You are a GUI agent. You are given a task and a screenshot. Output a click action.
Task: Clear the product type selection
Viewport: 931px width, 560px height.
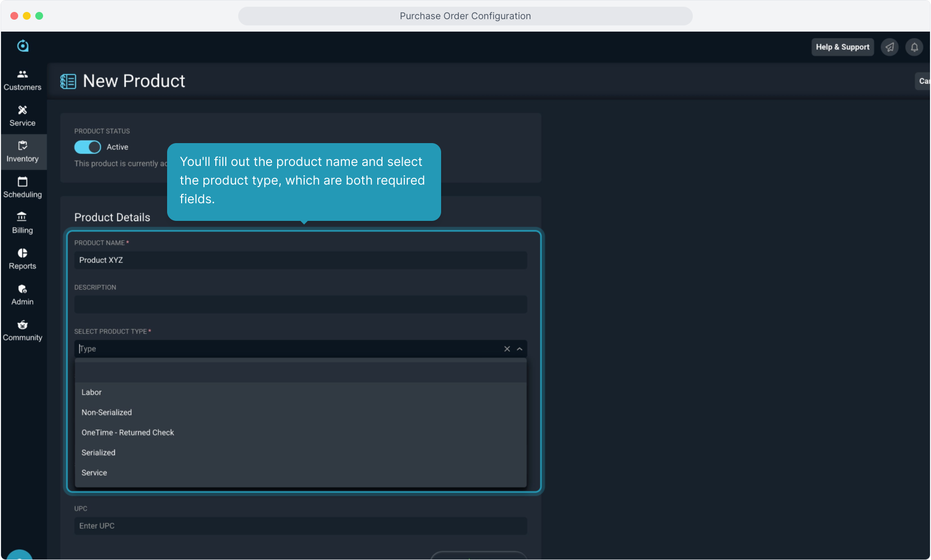(x=507, y=349)
